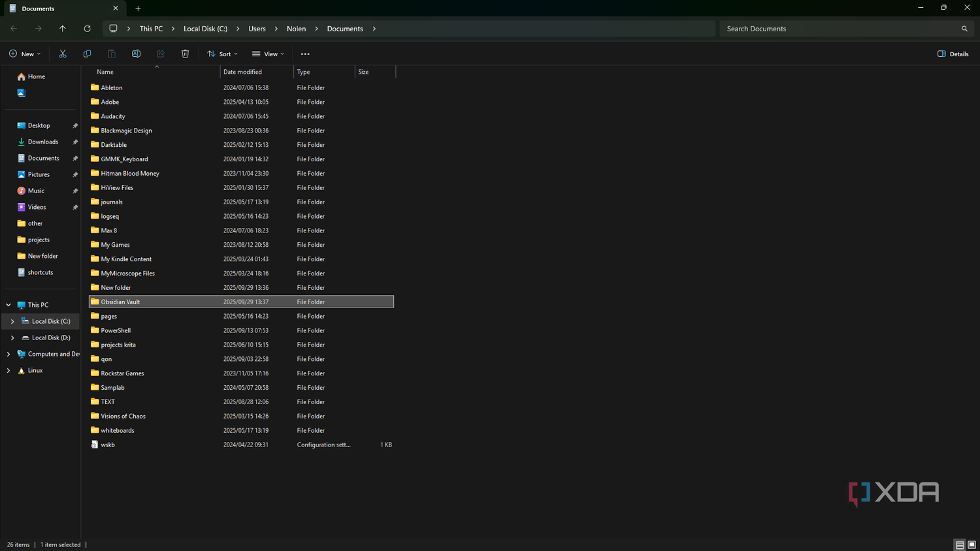Screen dimensions: 980x551
Task: Open the Sort dropdown menu
Action: 222,54
